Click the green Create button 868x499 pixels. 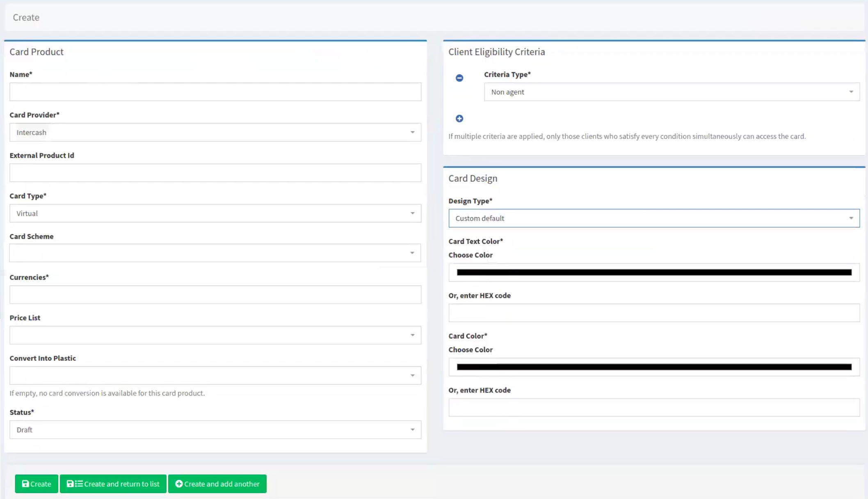[37, 484]
